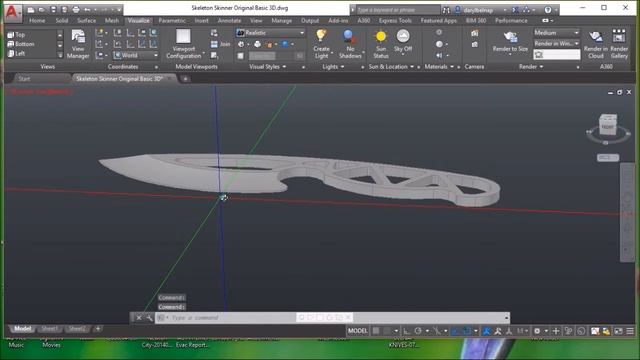
Task: Click the command line customize wrench icon
Action: (x=149, y=318)
